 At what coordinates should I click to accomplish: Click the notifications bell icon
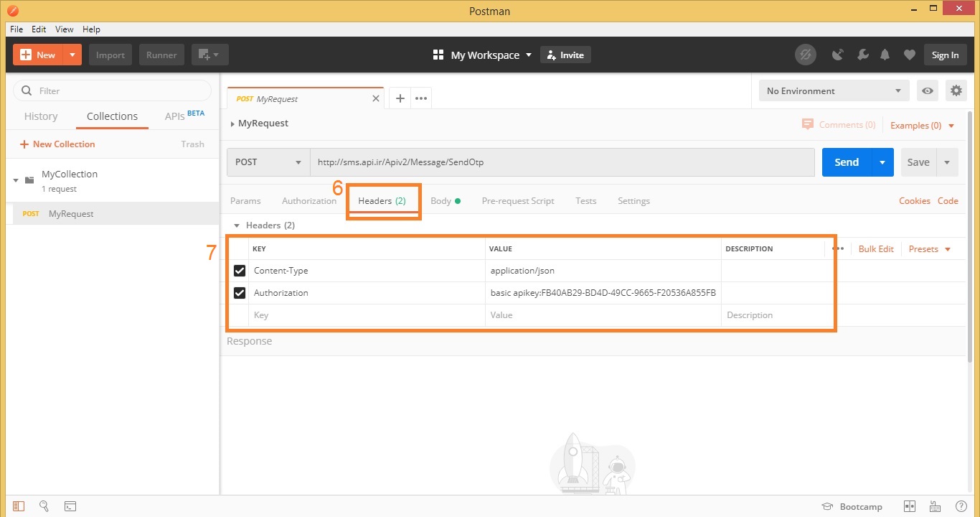885,55
